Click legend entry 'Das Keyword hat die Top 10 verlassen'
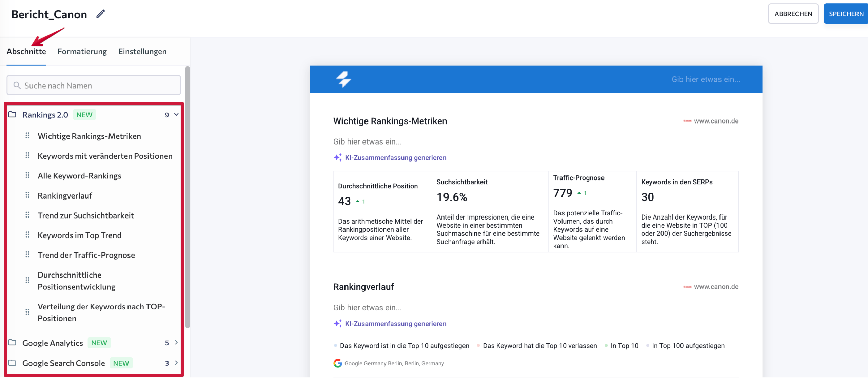868x378 pixels. pyautogui.click(x=540, y=345)
